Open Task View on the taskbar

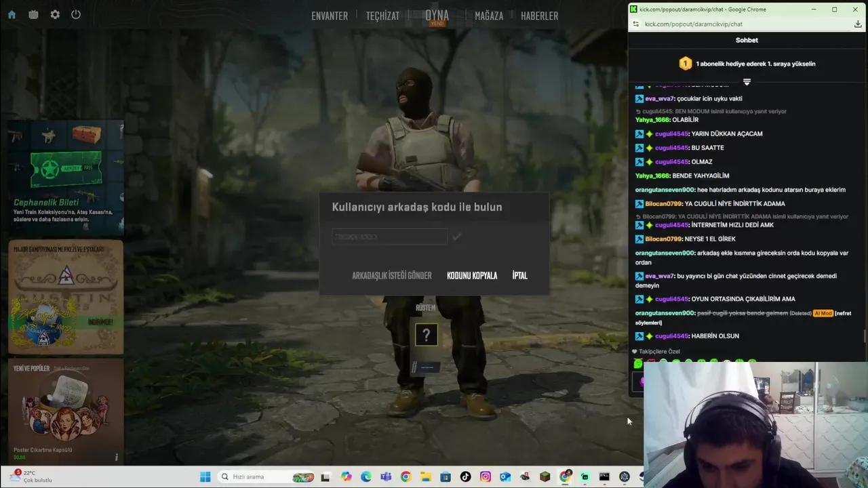click(x=325, y=476)
